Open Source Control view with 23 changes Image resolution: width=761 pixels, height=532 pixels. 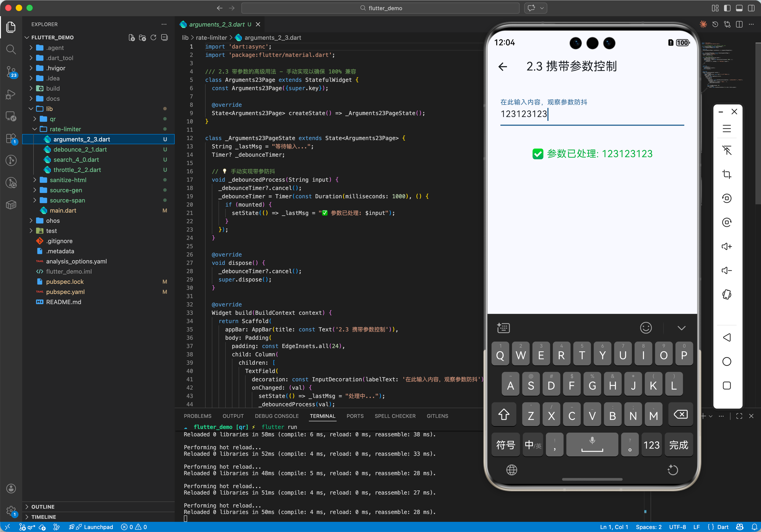click(11, 72)
